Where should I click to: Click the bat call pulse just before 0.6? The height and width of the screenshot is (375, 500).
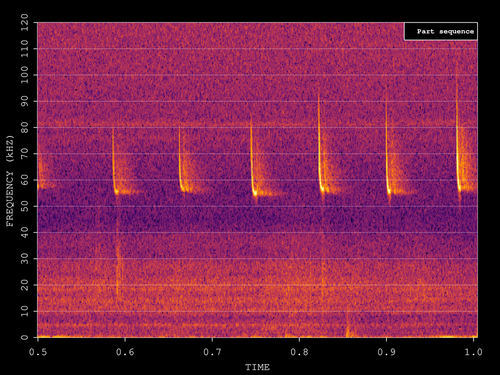[116, 162]
